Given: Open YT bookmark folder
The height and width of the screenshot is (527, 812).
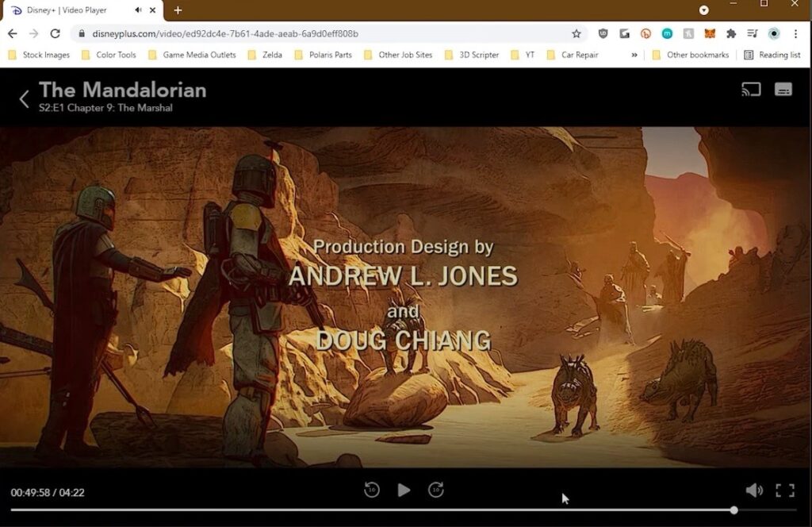Looking at the screenshot, I should pos(523,55).
